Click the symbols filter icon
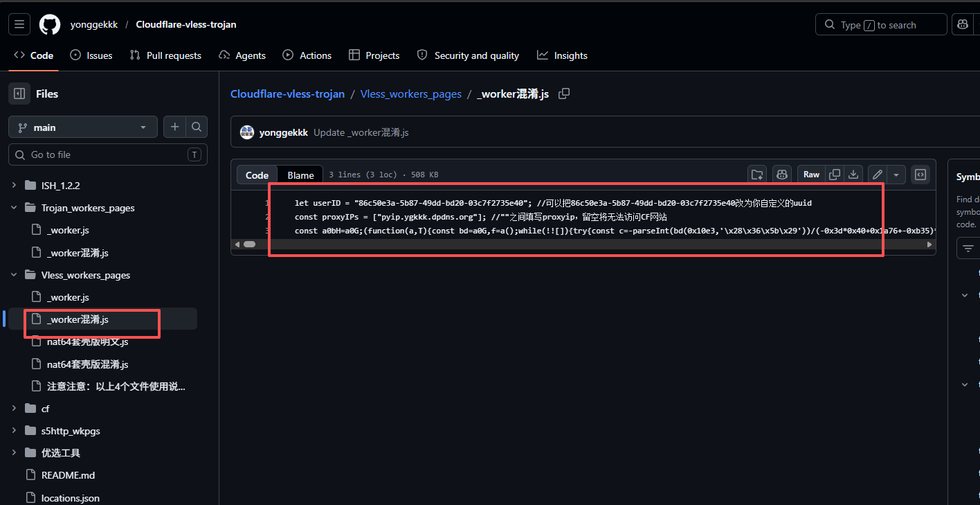The image size is (980, 505). point(968,248)
